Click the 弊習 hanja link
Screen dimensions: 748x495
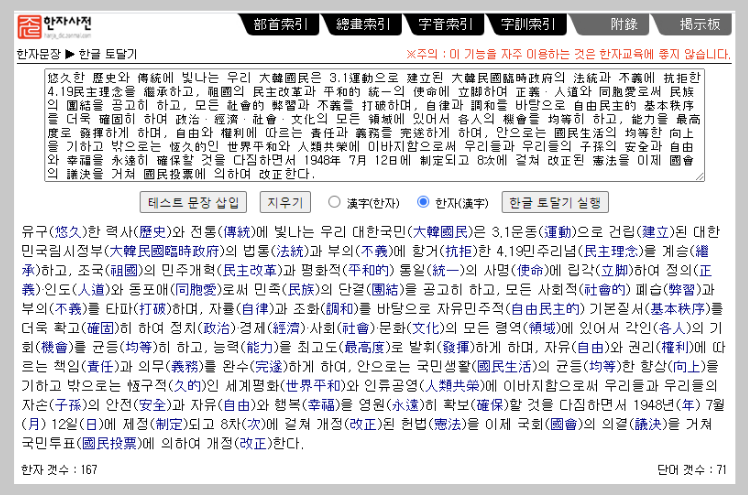click(x=684, y=289)
